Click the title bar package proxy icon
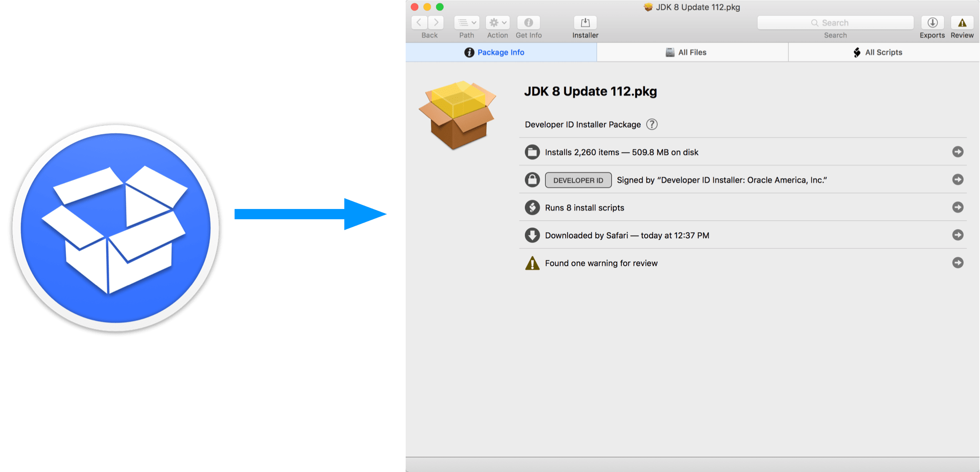 [648, 7]
